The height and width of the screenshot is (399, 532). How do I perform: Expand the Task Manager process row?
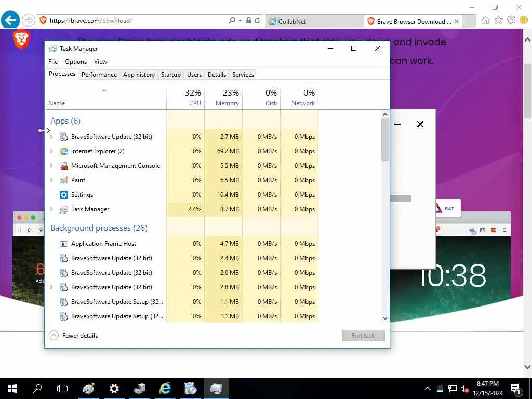(51, 209)
